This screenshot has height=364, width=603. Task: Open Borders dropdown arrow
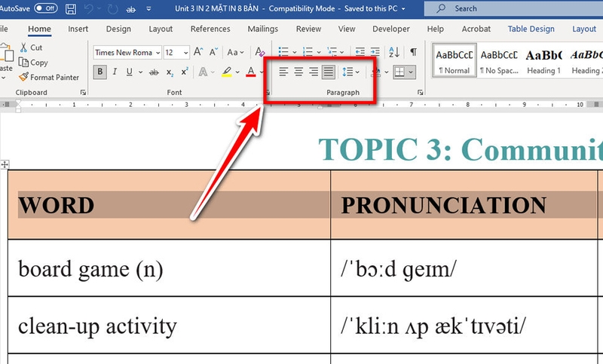click(x=411, y=72)
